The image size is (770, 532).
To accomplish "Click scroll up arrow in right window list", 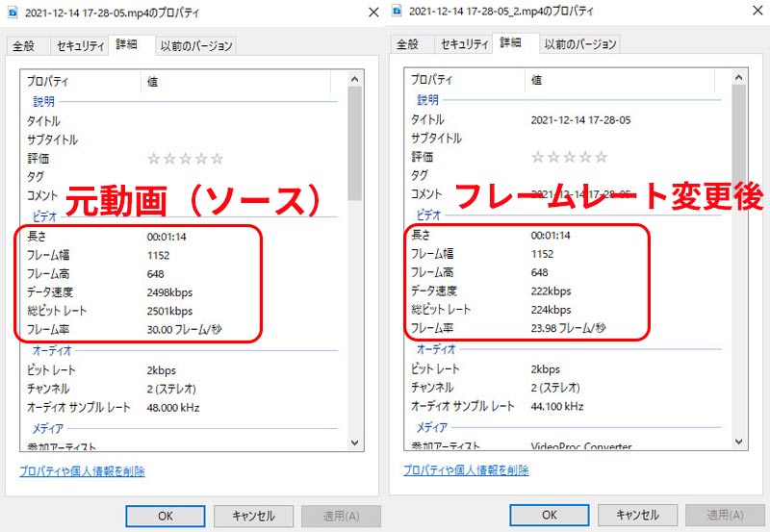I will click(739, 78).
